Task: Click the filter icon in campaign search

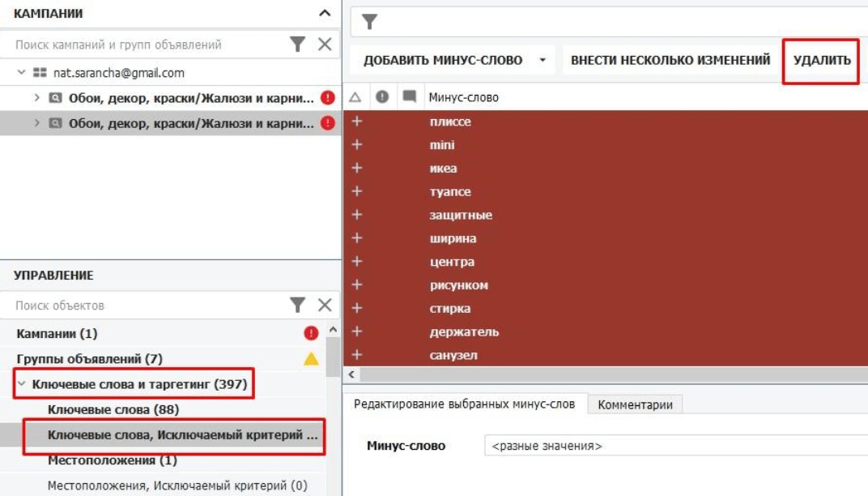Action: pos(297,45)
